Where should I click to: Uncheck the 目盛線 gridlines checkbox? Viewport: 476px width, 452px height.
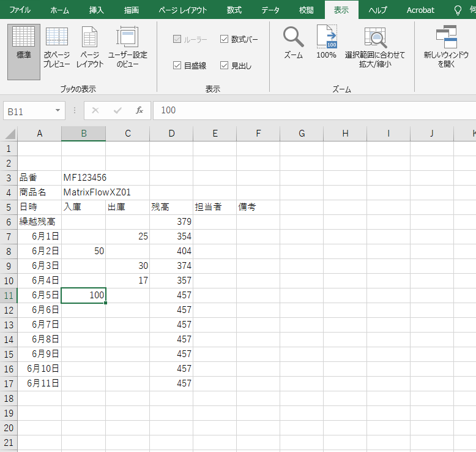point(177,66)
